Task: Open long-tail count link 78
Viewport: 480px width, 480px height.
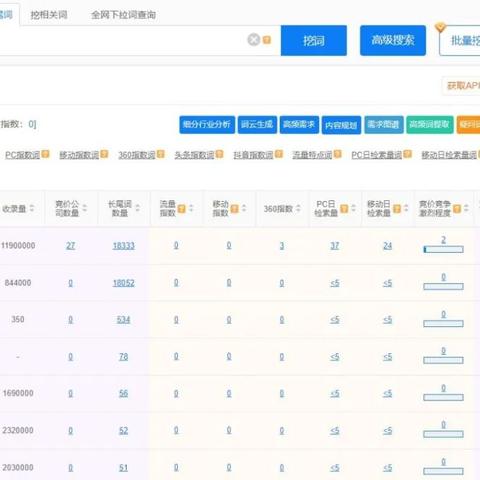Action: tap(123, 357)
